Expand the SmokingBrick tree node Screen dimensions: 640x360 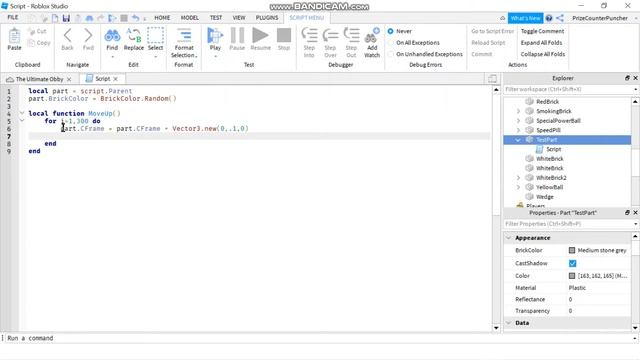click(518, 111)
